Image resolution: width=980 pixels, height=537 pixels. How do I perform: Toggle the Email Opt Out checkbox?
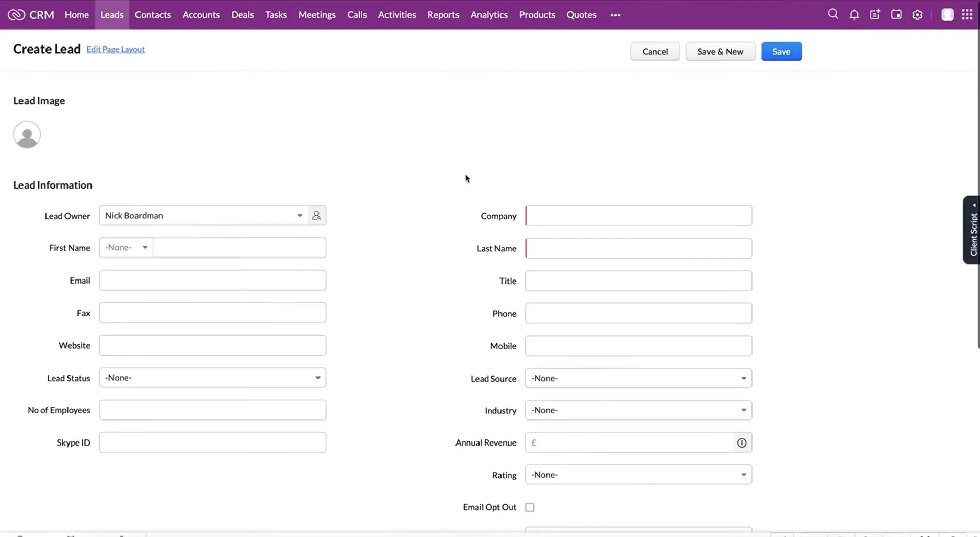pyautogui.click(x=530, y=507)
